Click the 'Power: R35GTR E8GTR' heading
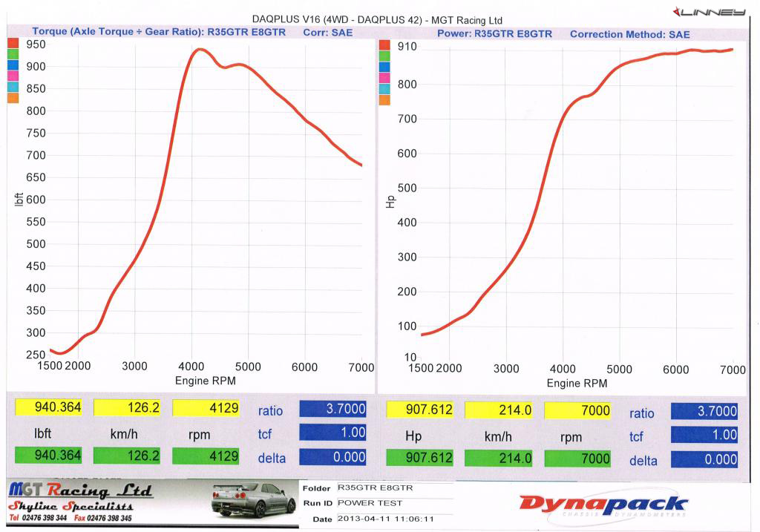Screen dimensions: 760x532 point(494,34)
